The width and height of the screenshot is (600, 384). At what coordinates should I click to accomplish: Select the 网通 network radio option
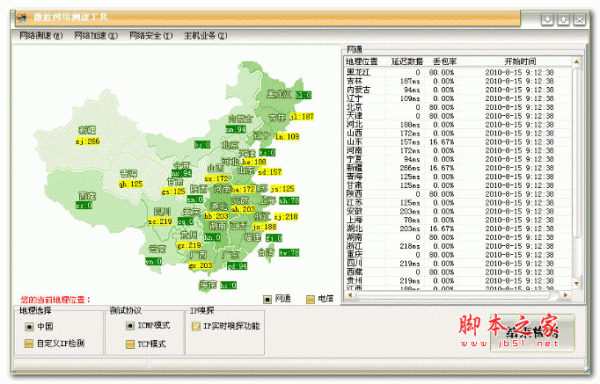point(267,299)
